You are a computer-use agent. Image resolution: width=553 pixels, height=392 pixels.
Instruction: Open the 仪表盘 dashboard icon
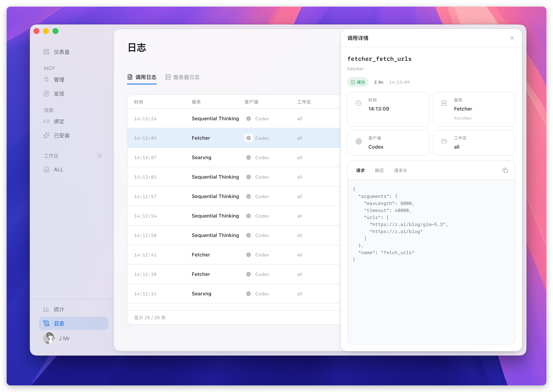click(x=46, y=52)
